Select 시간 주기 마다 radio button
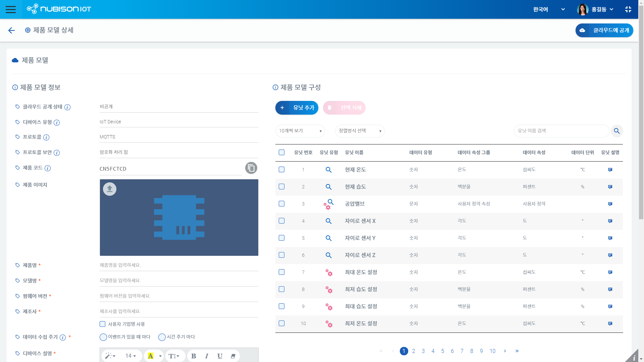Screen dimensions: 644x362 162,337
